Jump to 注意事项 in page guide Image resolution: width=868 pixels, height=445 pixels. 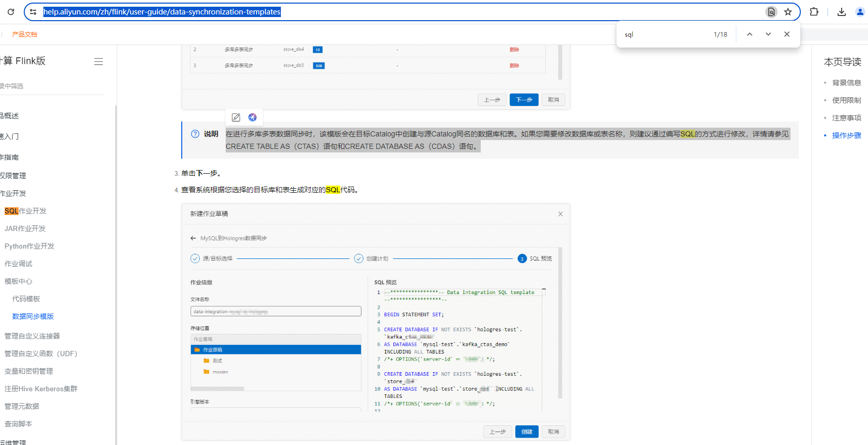[x=846, y=118]
